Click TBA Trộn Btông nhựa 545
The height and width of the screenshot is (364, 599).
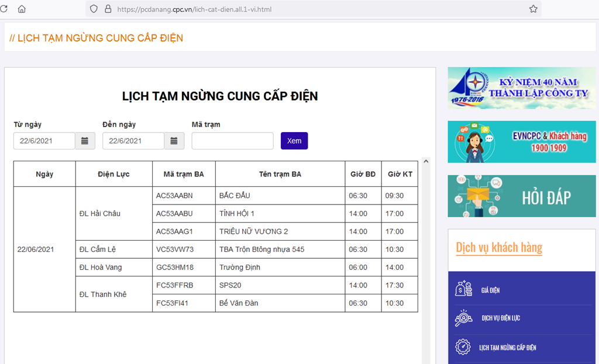click(x=280, y=249)
